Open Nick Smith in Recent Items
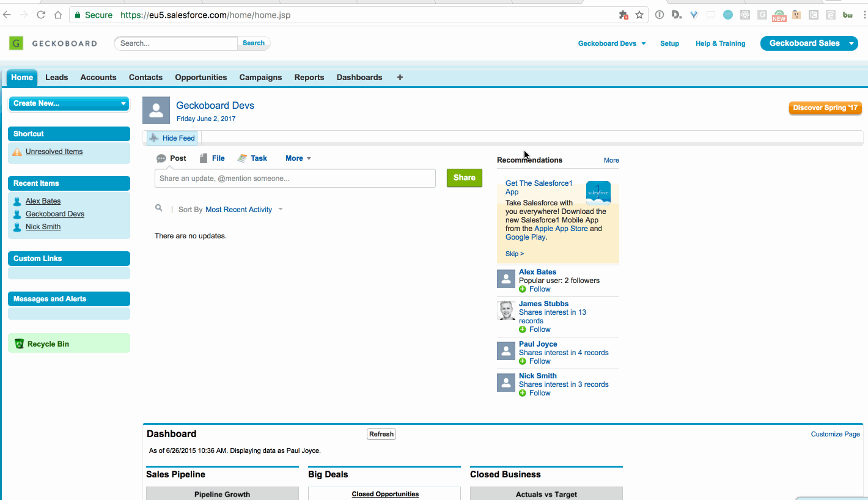 point(43,227)
